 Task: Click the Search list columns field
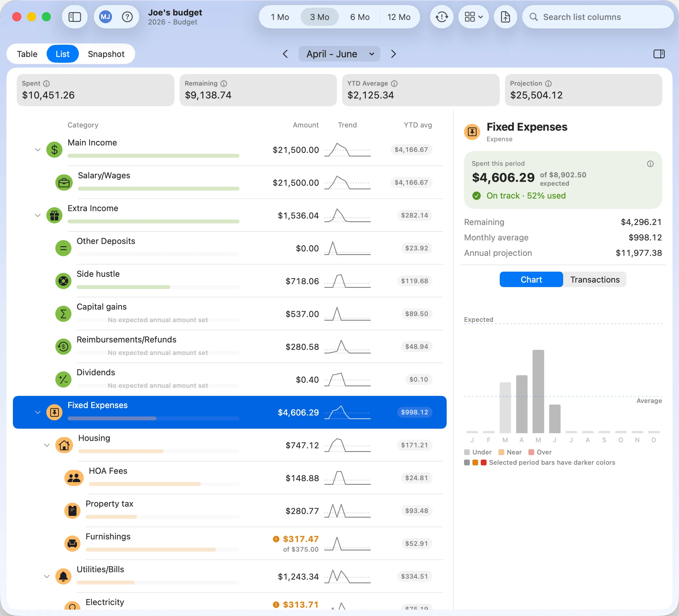(598, 17)
